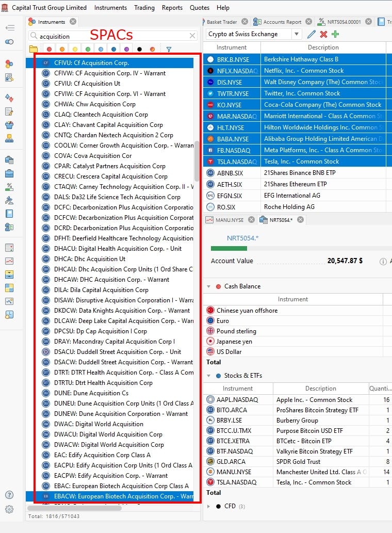Image resolution: width=392 pixels, height=533 pixels.
Task: Open the Crypto at Swiss Exchange dropdown
Action: (296, 34)
